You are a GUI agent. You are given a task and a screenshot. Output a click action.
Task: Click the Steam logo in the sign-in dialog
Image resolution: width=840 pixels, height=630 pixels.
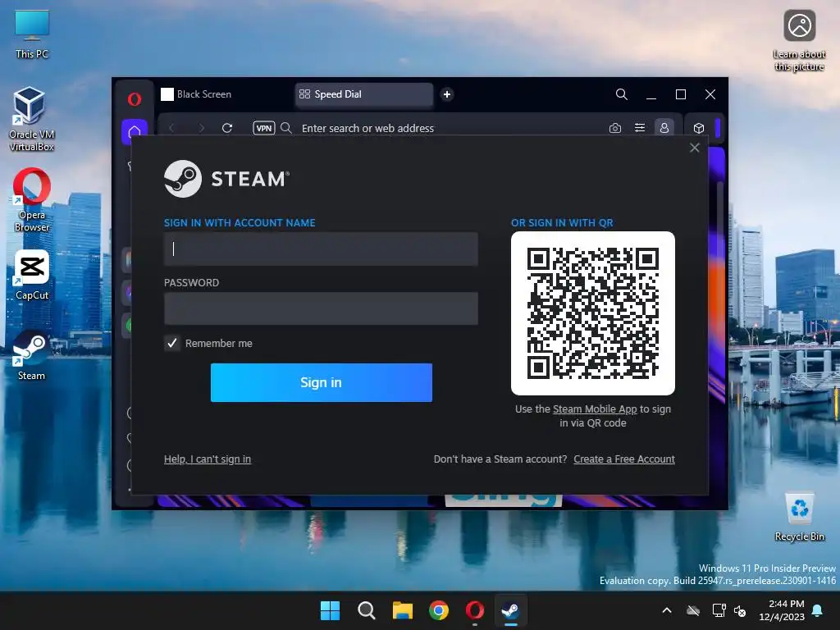point(226,179)
